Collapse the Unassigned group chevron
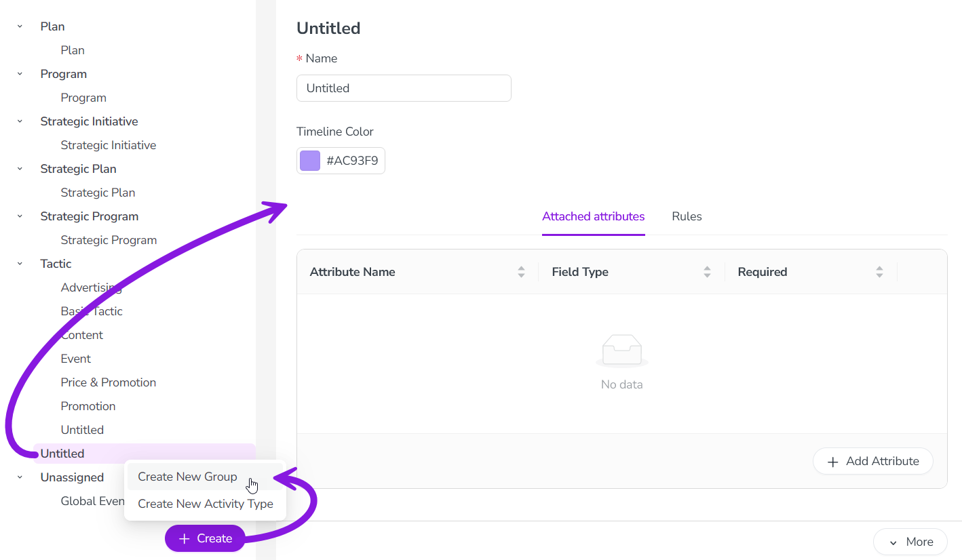The height and width of the screenshot is (560, 962). tap(20, 477)
